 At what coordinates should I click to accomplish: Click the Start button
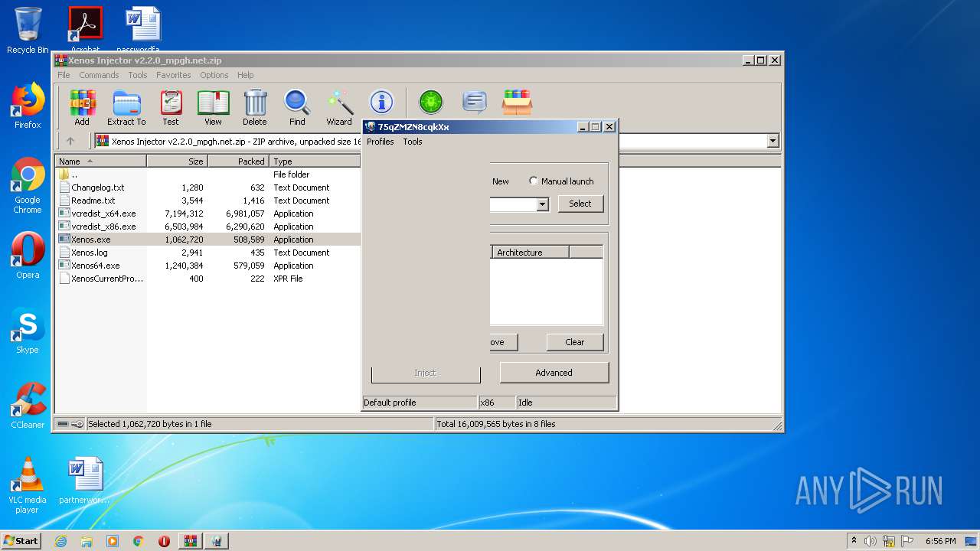21,541
